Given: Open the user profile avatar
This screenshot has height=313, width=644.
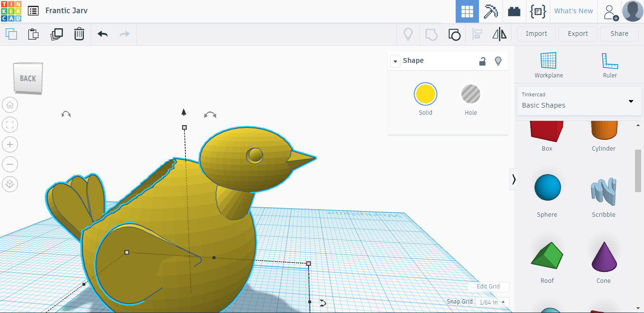Looking at the screenshot, I should click(633, 11).
